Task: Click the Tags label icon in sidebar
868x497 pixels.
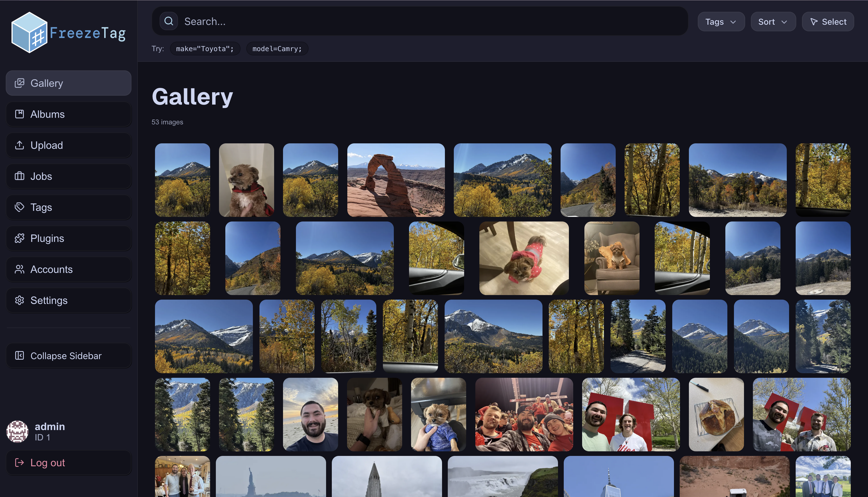Action: pos(20,207)
